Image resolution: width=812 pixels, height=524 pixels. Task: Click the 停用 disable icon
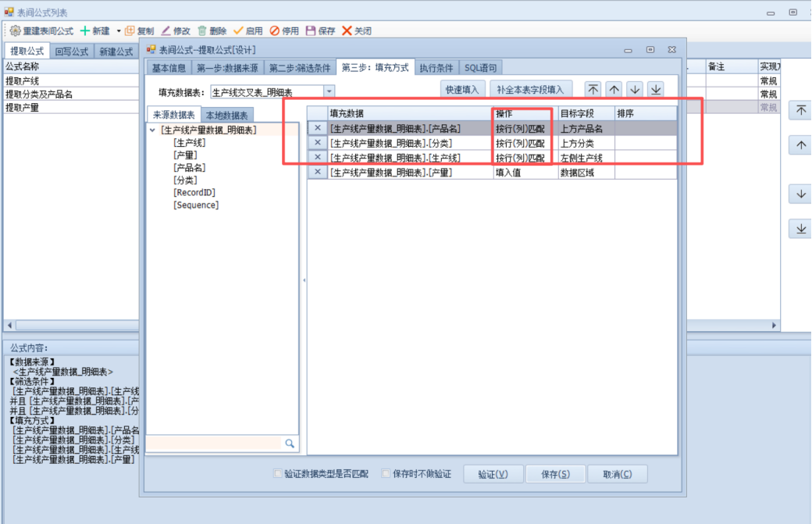[275, 30]
